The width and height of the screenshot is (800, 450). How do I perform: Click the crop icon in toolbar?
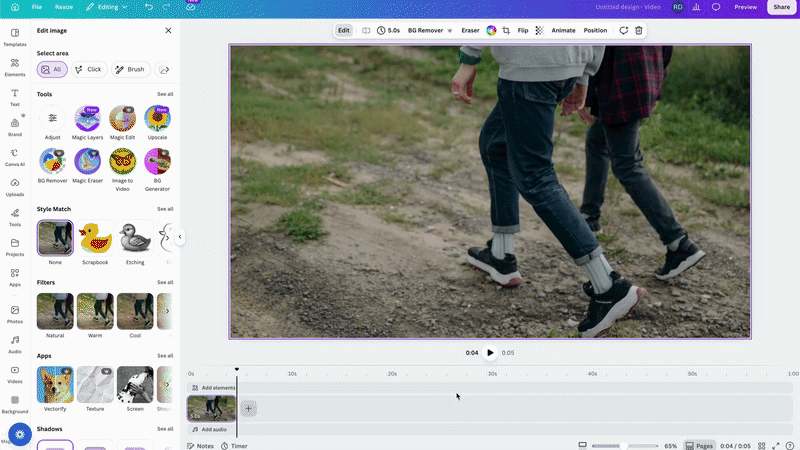pos(506,31)
